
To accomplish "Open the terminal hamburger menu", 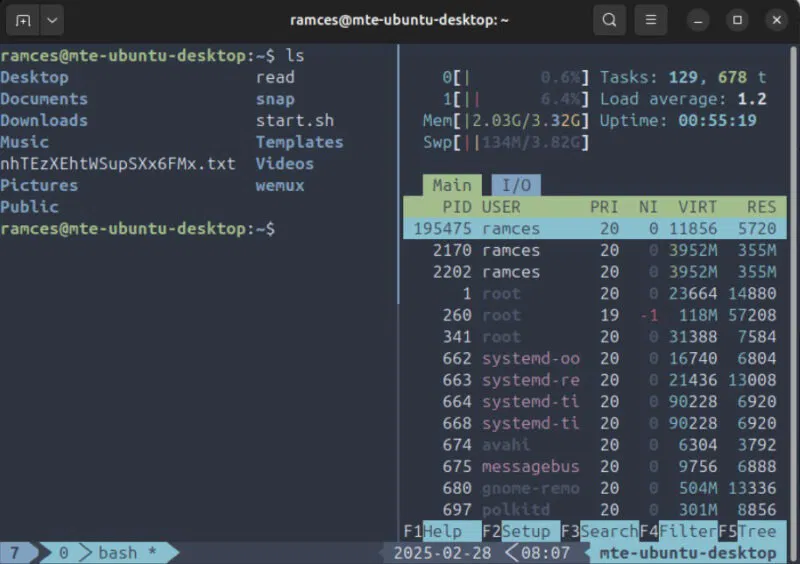I will tap(651, 20).
